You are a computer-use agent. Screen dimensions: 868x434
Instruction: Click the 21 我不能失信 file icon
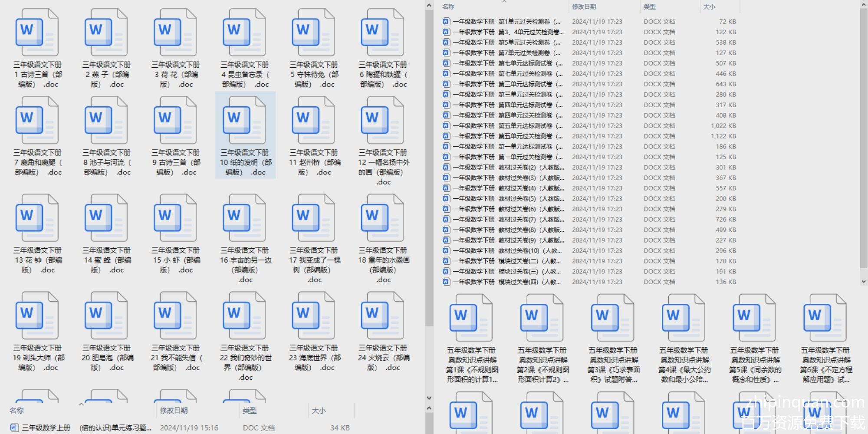pyautogui.click(x=175, y=316)
